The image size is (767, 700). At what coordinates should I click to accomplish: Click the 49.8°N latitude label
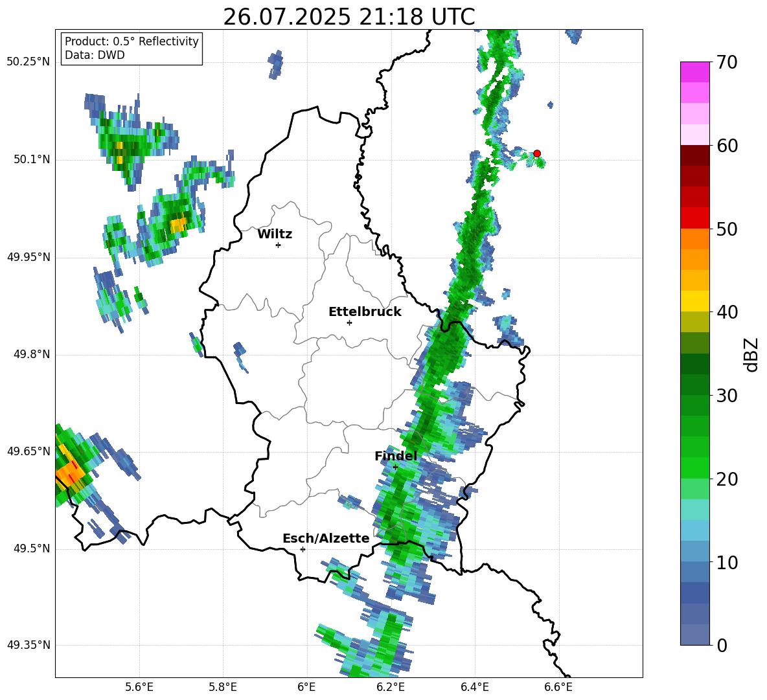[x=32, y=354]
